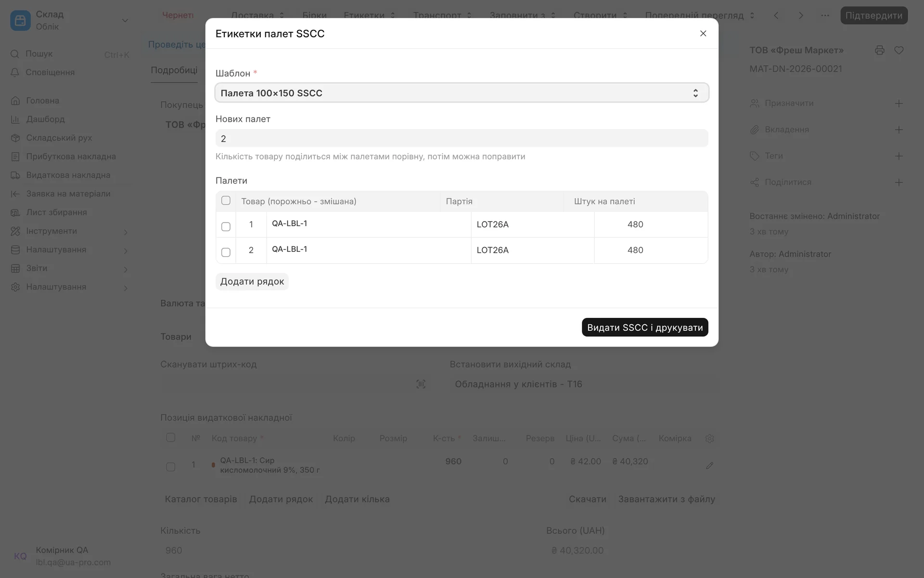Click Додати рядок under the Палети table
The height and width of the screenshot is (578, 924).
click(x=252, y=281)
